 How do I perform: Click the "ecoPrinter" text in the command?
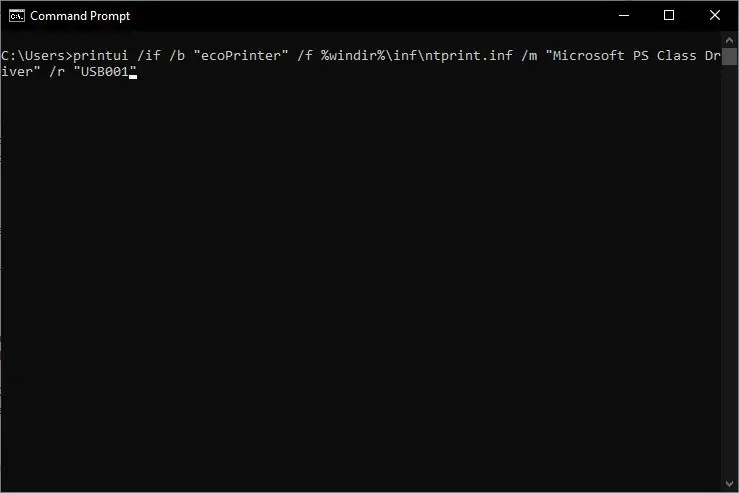[x=241, y=56]
